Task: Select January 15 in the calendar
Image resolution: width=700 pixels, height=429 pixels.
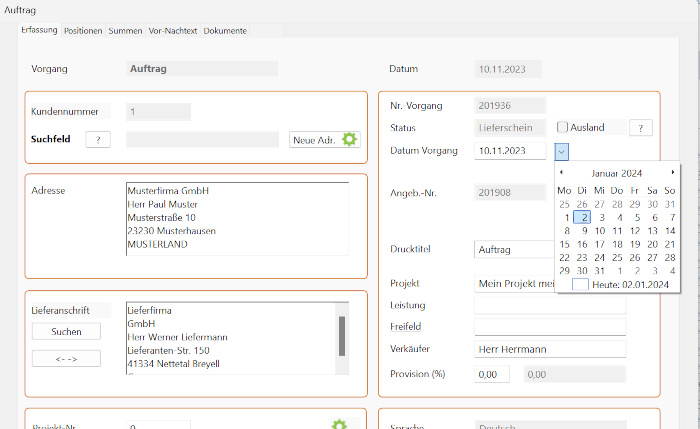Action: (x=565, y=244)
